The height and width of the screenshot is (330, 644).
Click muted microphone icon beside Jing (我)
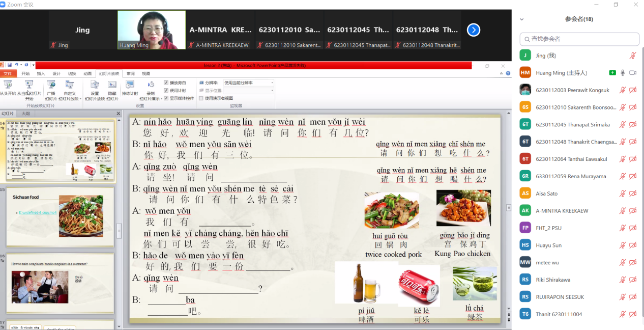[x=633, y=56]
